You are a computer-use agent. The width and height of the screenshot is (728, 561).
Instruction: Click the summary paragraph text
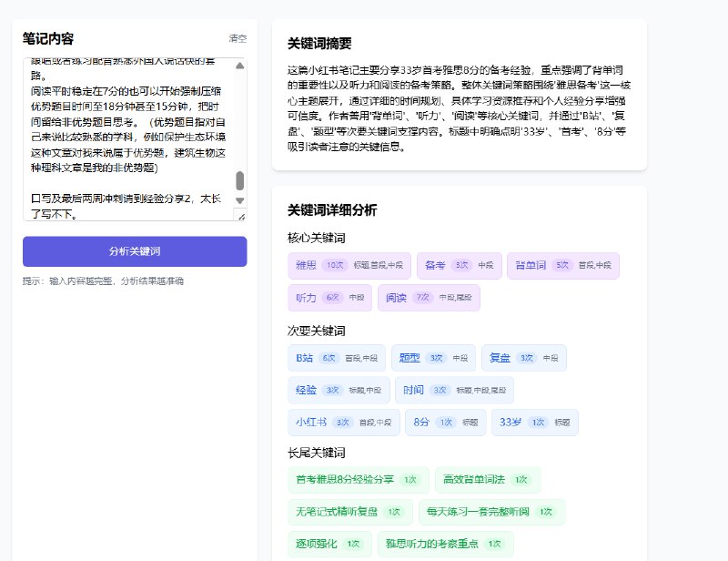click(459, 108)
